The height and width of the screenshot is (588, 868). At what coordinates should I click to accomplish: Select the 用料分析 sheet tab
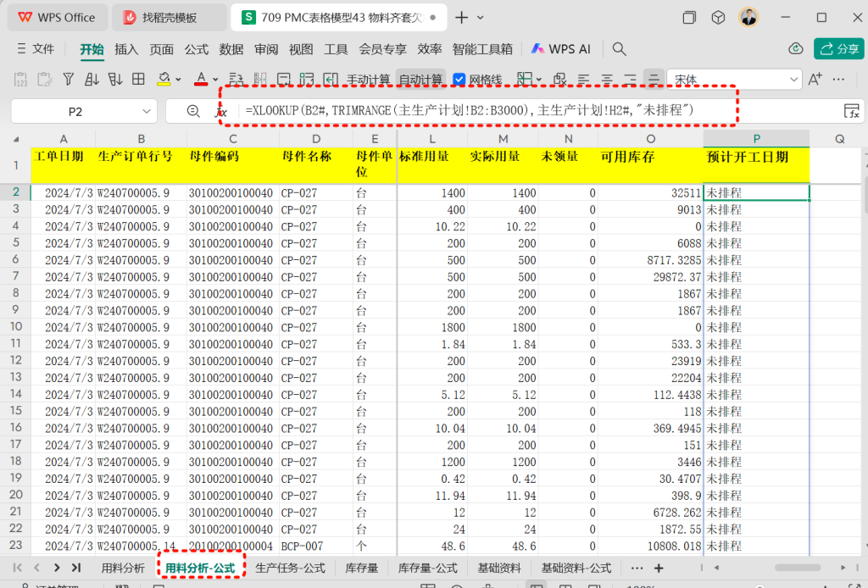coord(123,568)
